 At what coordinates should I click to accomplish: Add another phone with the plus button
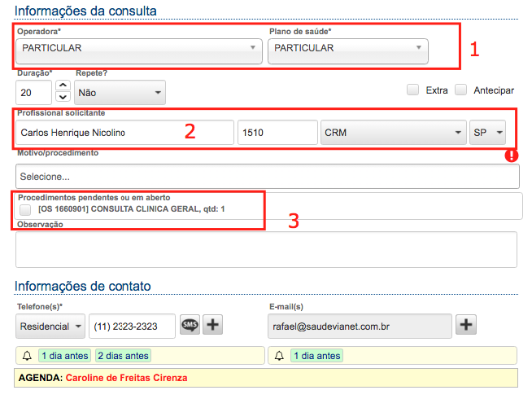213,325
